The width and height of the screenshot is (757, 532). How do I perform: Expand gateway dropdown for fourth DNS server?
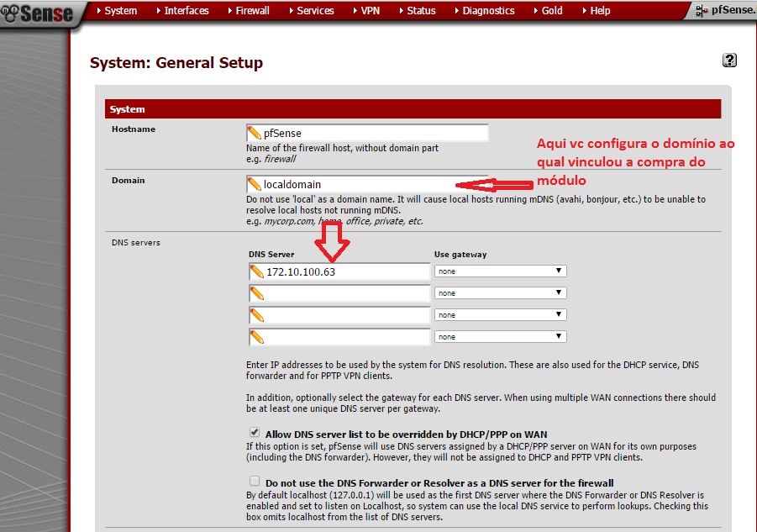500,337
